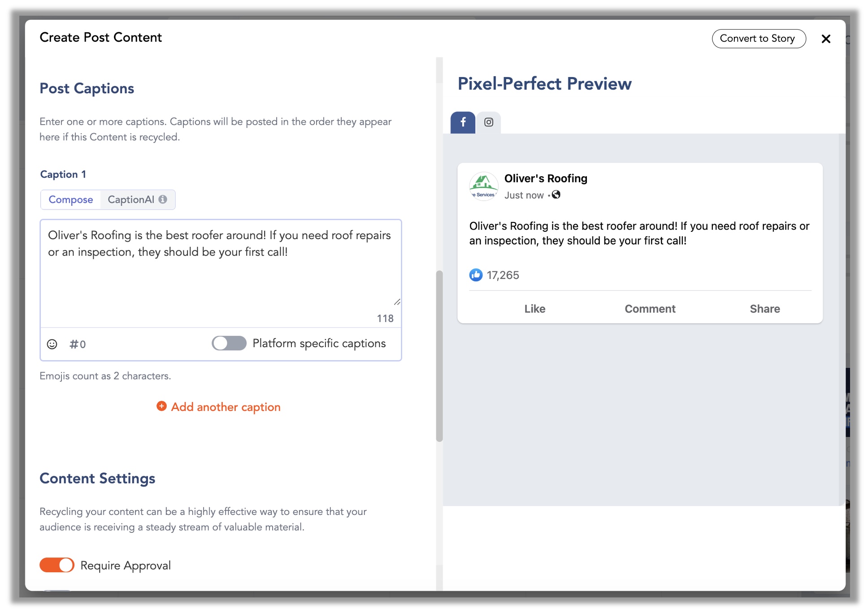868x610 pixels.
Task: Switch to Facebook preview tab
Action: pyautogui.click(x=463, y=122)
